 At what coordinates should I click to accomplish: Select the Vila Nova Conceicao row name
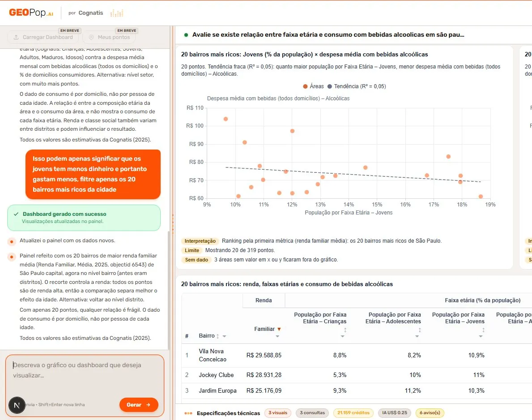pos(213,355)
